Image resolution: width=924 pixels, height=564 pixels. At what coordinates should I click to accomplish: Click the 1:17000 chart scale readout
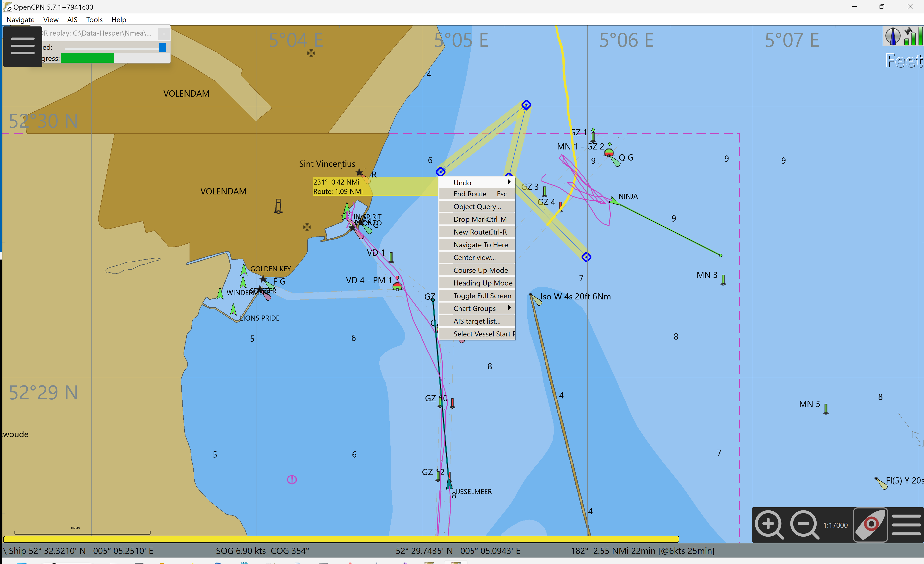click(x=835, y=525)
